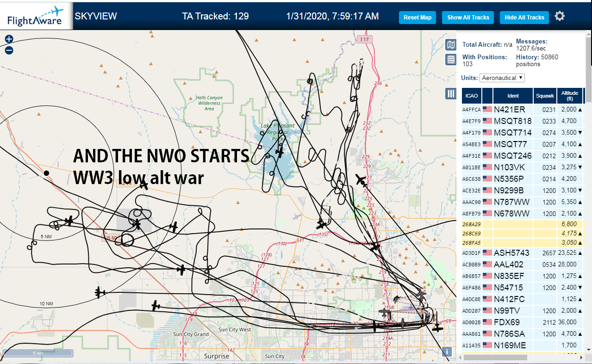The image size is (592, 364).
Task: Click Hells Canyon Wilderness Area label
Action: pos(209,103)
